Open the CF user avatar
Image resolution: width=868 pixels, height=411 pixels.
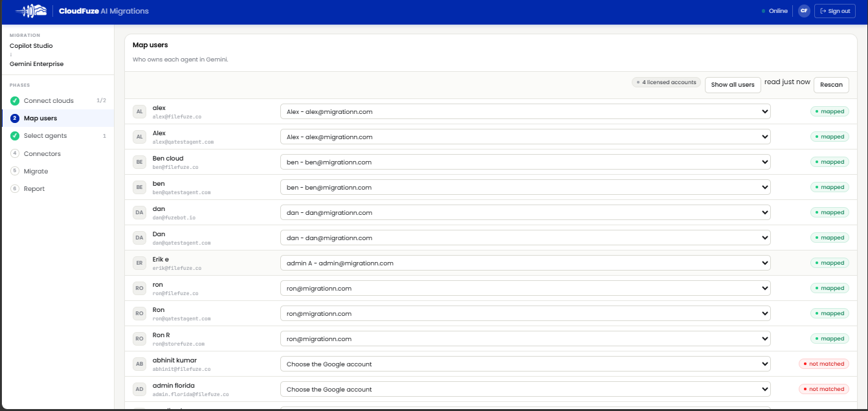pyautogui.click(x=804, y=11)
